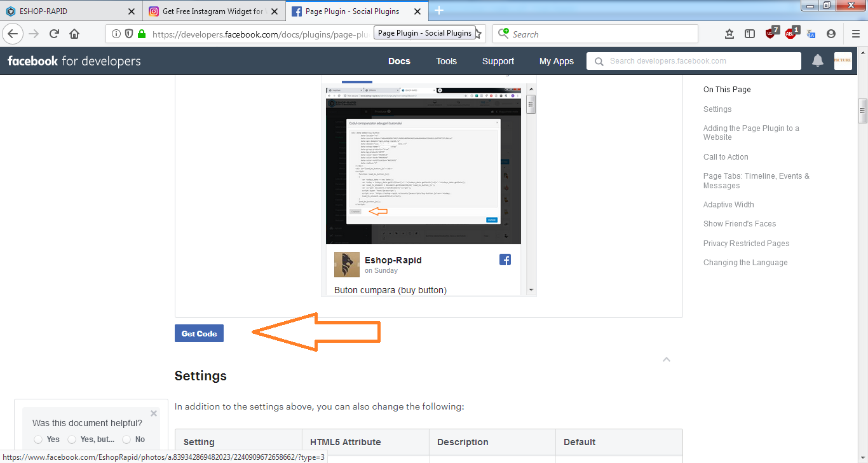Focus the developers.facebook.com search field

[694, 61]
